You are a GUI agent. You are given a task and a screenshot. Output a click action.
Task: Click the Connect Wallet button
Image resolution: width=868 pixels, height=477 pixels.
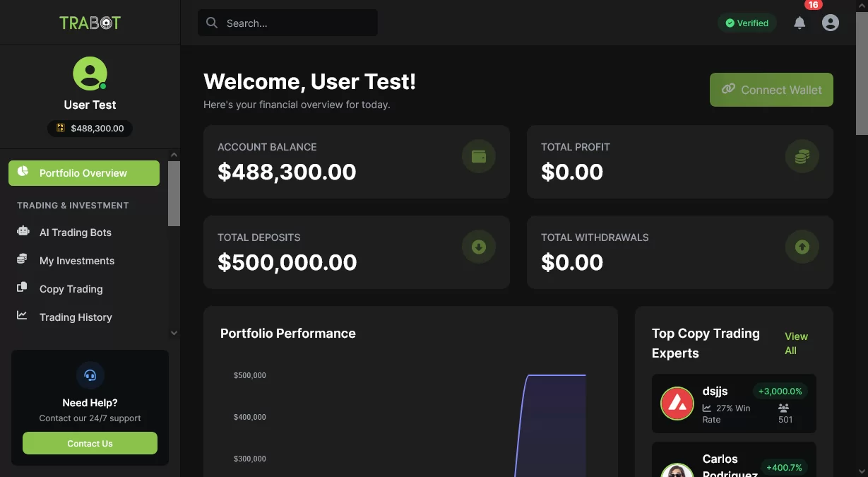pos(771,90)
